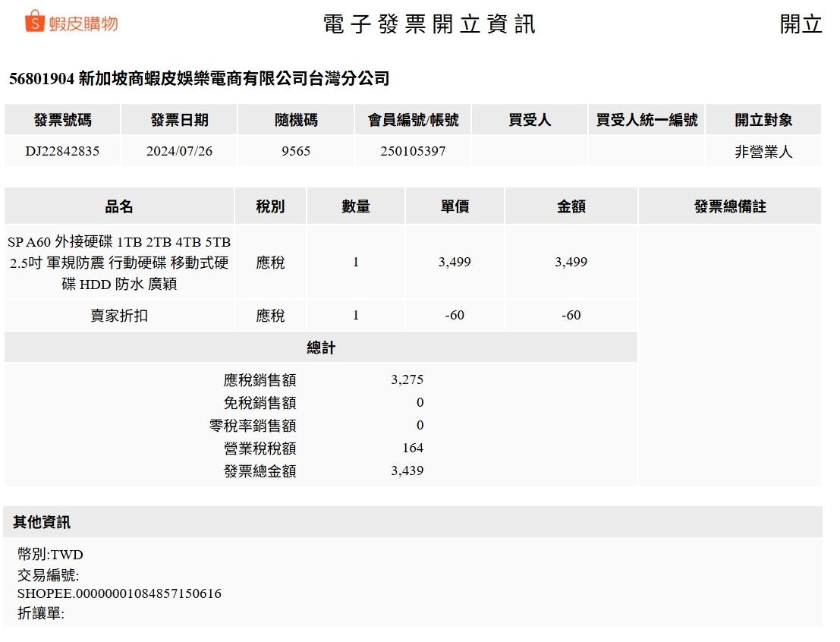Click the 發票號碼 column header

point(62,120)
